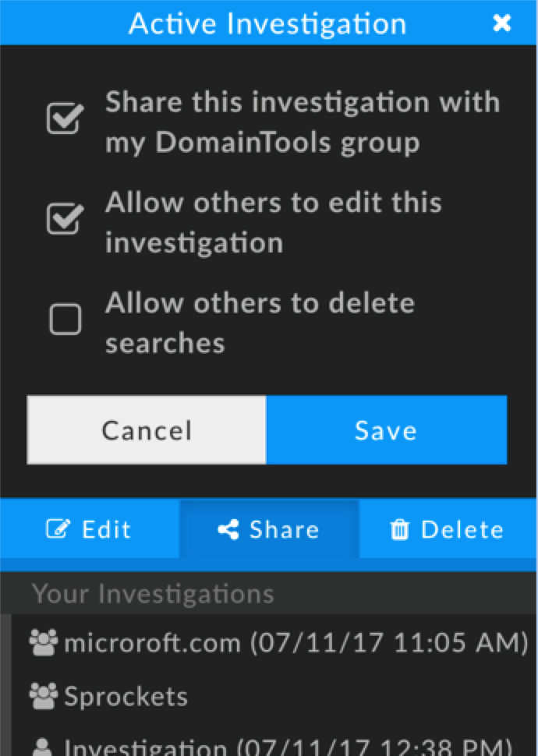Click the trash can Delete icon
Image resolution: width=538 pixels, height=756 pixels.
tap(399, 530)
